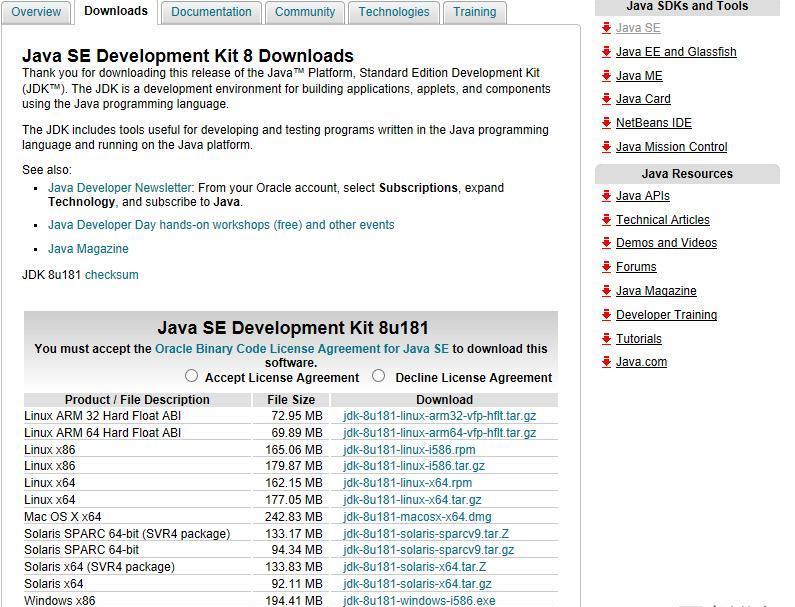Click the red arrow icon beside Java Mission Control
This screenshot has height=607, width=795.
606,147
